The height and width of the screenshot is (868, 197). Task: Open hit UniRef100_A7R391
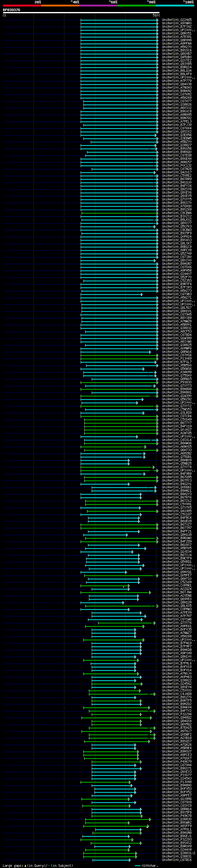click(177, 37)
